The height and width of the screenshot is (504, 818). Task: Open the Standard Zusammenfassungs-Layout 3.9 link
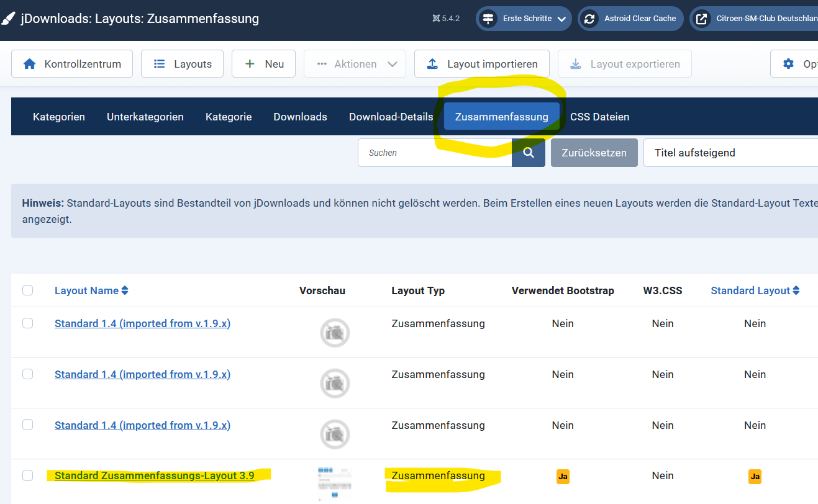[154, 475]
